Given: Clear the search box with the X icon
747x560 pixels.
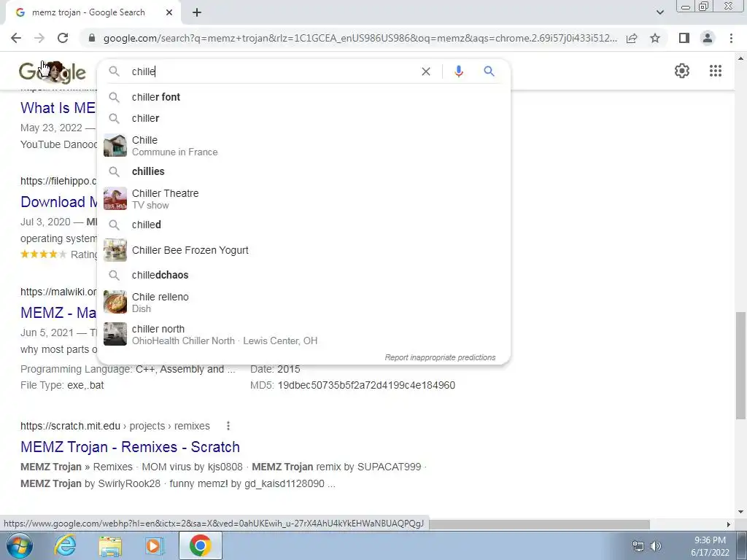Looking at the screenshot, I should click(x=426, y=71).
